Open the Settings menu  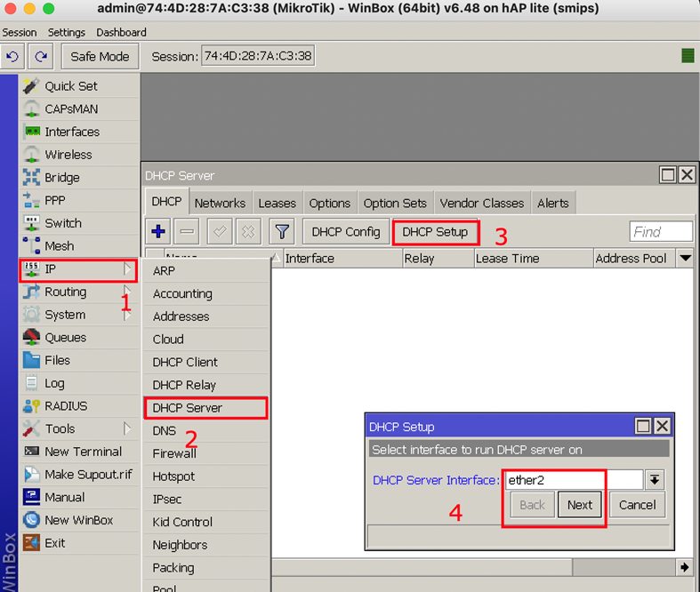tap(67, 32)
